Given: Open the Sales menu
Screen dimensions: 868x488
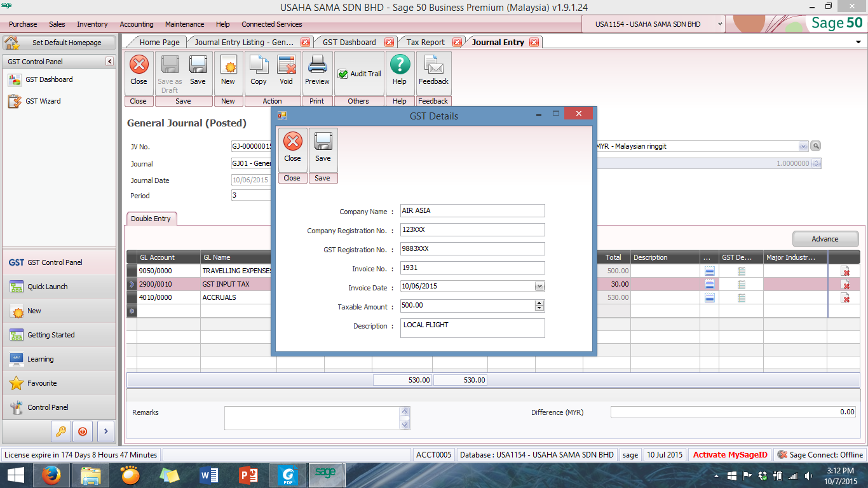Looking at the screenshot, I should click(57, 24).
